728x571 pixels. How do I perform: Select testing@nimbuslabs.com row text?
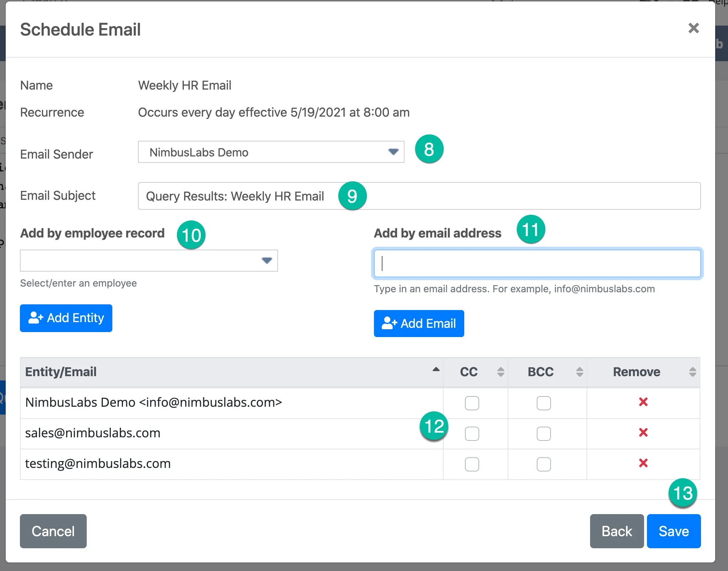[98, 464]
